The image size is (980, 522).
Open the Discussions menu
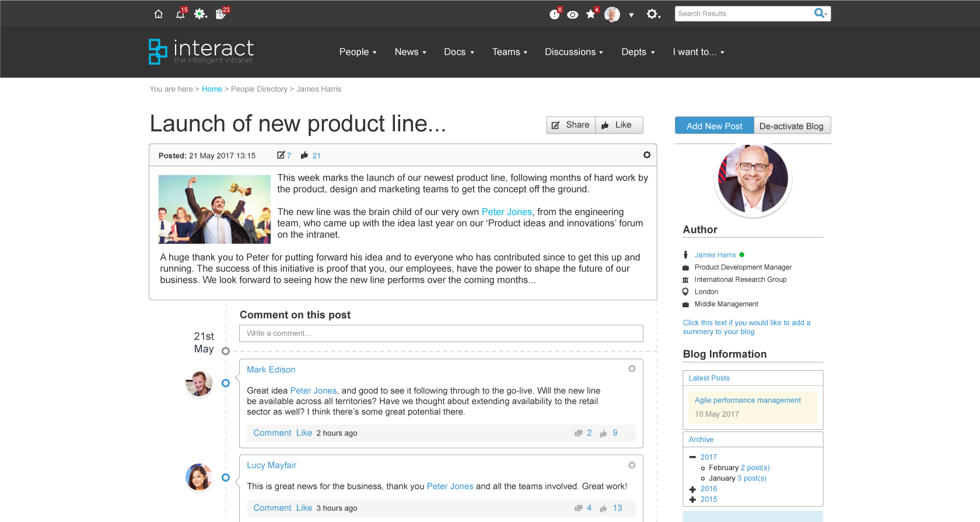pos(573,52)
